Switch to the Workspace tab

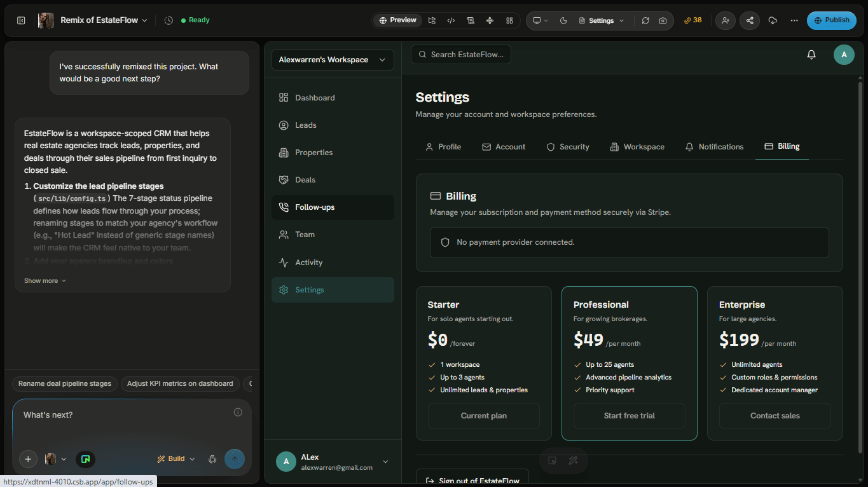tap(637, 147)
